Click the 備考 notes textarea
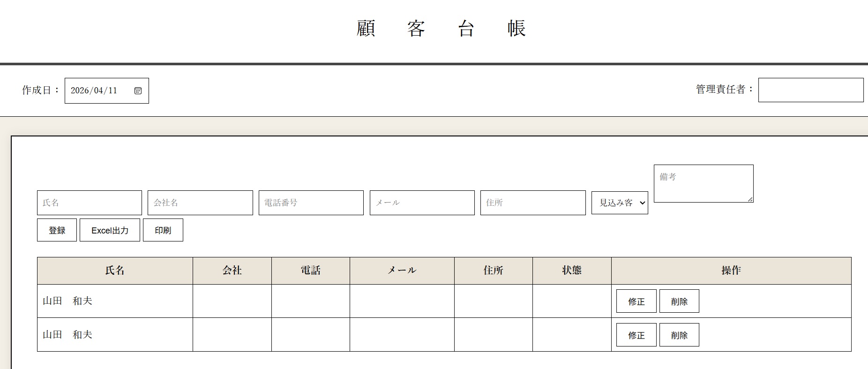The height and width of the screenshot is (369, 868). click(703, 183)
